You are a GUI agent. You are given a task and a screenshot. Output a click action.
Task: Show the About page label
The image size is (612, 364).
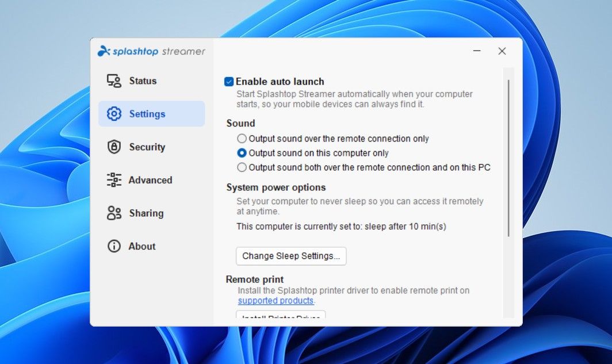pyautogui.click(x=142, y=246)
